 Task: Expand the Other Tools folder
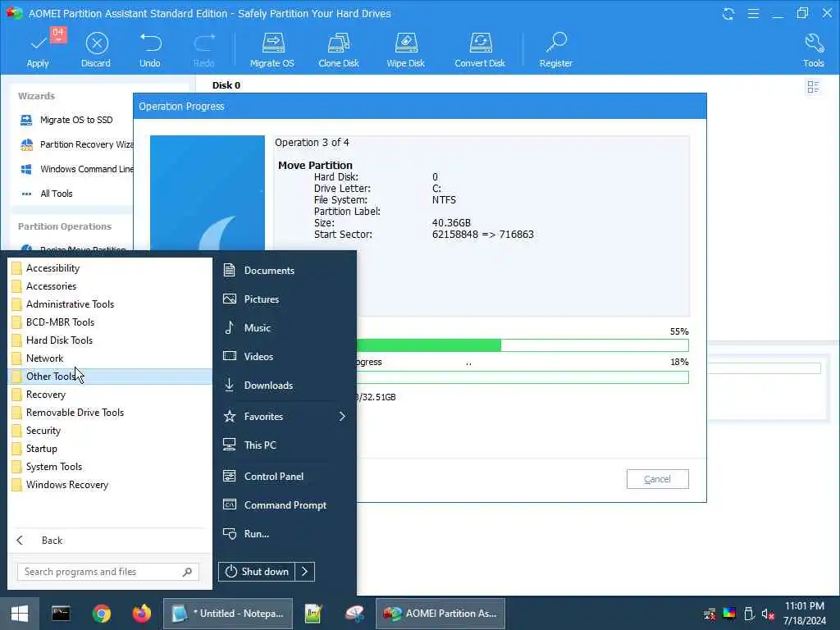[111, 376]
